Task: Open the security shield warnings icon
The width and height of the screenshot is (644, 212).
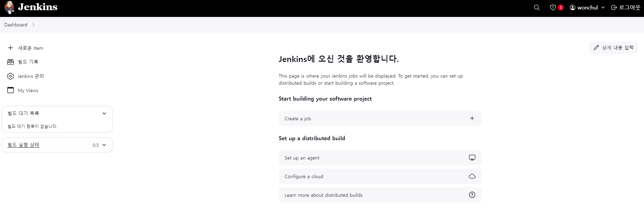Action: 553,7
